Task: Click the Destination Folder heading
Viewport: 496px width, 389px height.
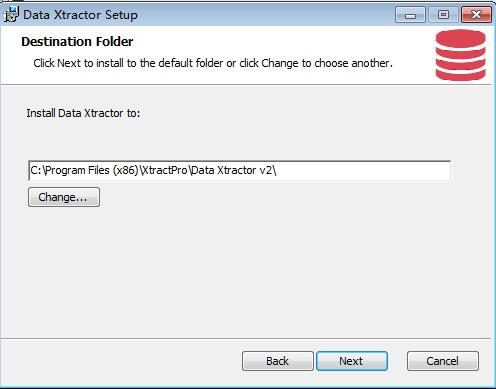Action: 77,42
